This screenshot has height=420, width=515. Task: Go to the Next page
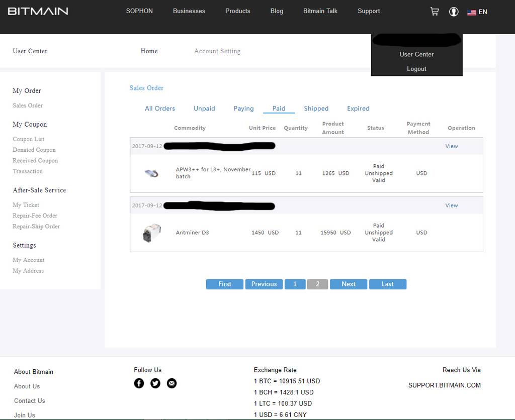tap(349, 284)
